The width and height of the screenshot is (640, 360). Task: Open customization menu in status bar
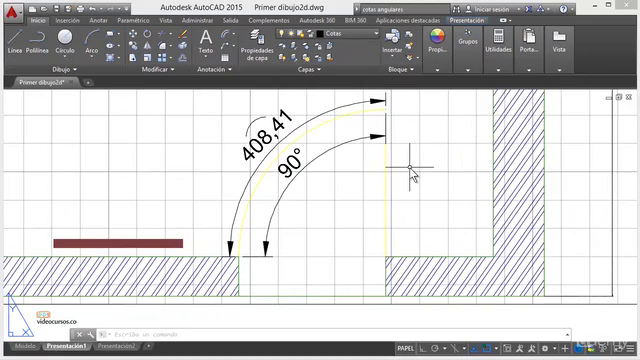tap(631, 349)
